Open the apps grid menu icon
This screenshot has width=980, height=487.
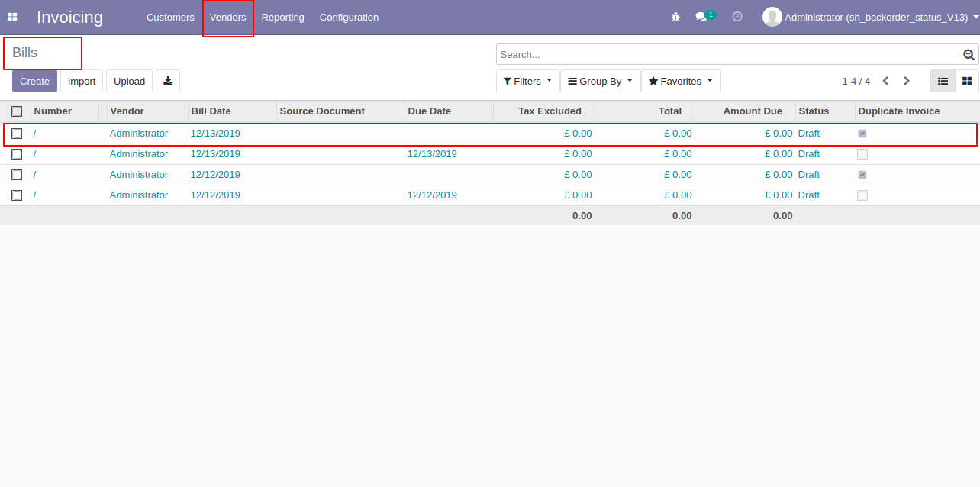point(12,17)
